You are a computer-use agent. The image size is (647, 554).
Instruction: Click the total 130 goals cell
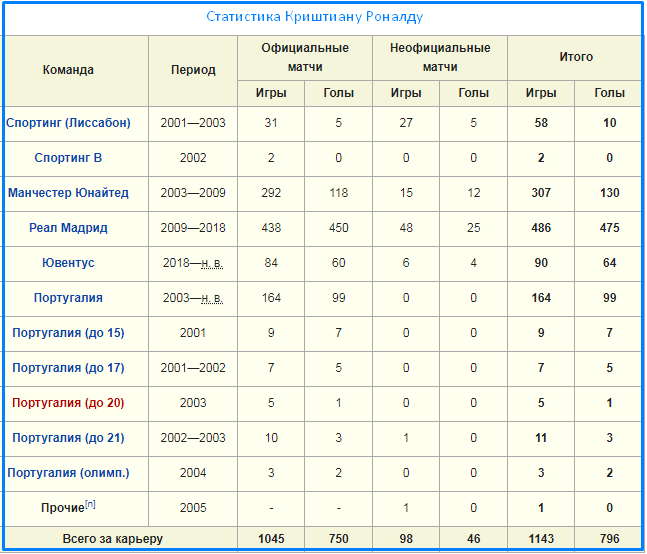click(609, 193)
